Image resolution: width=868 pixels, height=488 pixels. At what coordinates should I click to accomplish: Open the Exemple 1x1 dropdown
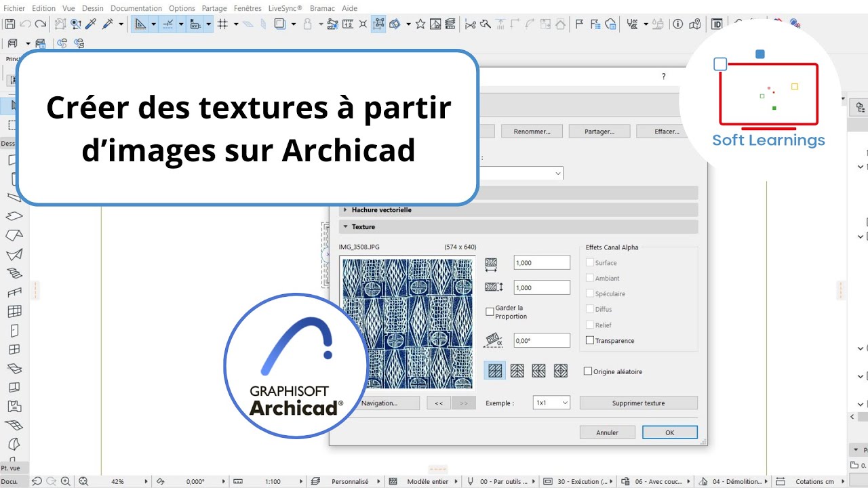[x=551, y=403]
